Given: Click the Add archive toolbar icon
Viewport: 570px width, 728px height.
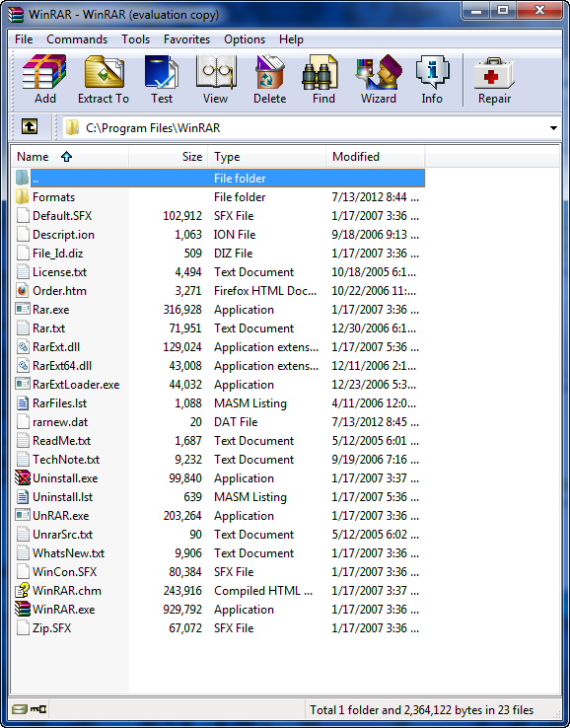Looking at the screenshot, I should [x=44, y=79].
